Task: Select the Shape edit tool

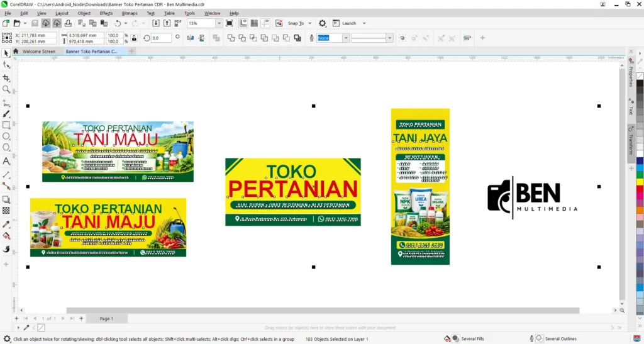Action: (6, 65)
